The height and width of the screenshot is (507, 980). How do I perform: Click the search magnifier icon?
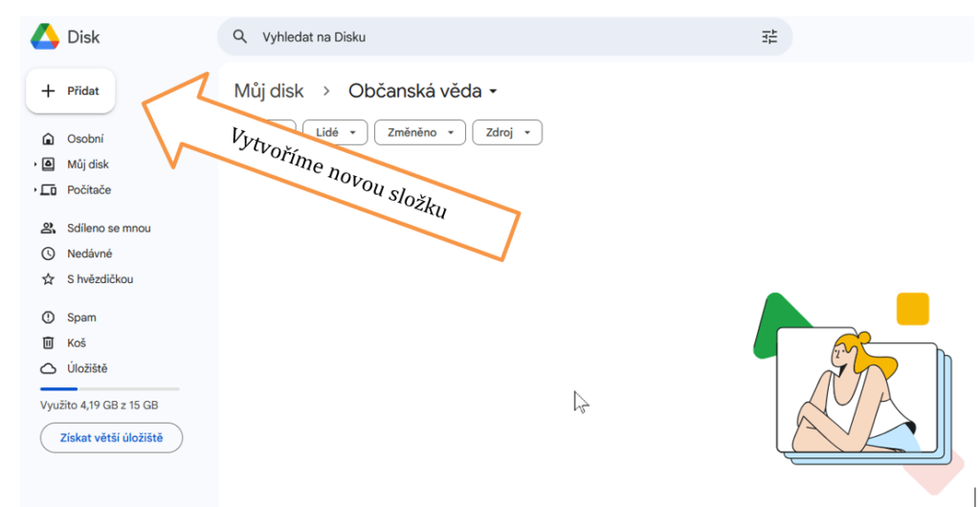240,37
